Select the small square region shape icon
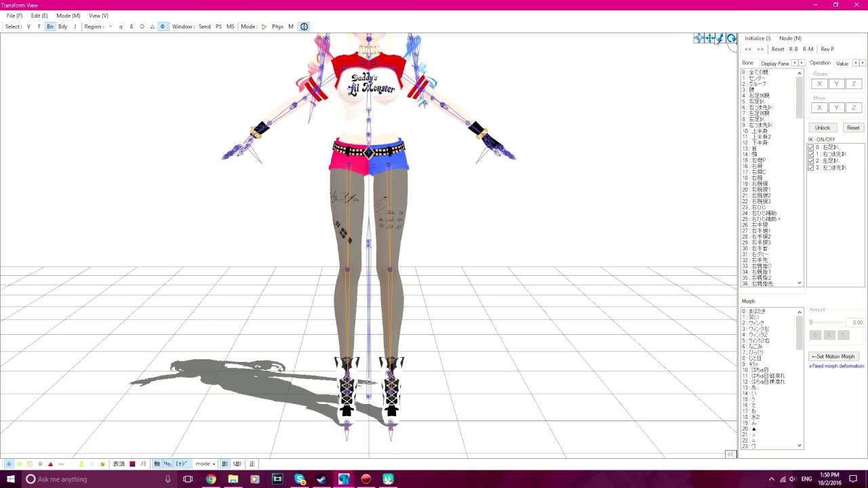This screenshot has height=488, width=868. coord(121,26)
